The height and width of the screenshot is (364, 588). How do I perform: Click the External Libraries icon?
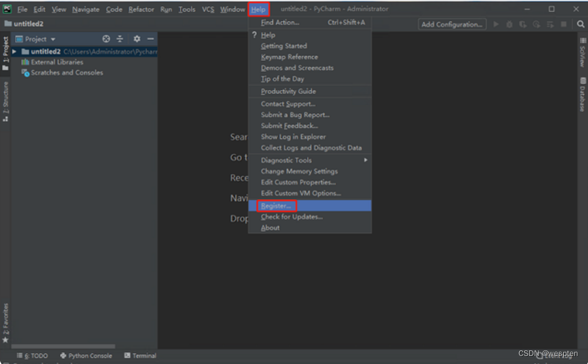(25, 62)
